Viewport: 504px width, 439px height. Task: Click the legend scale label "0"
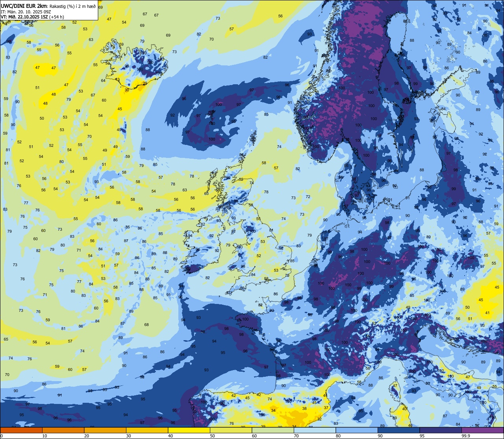[x=2, y=436]
